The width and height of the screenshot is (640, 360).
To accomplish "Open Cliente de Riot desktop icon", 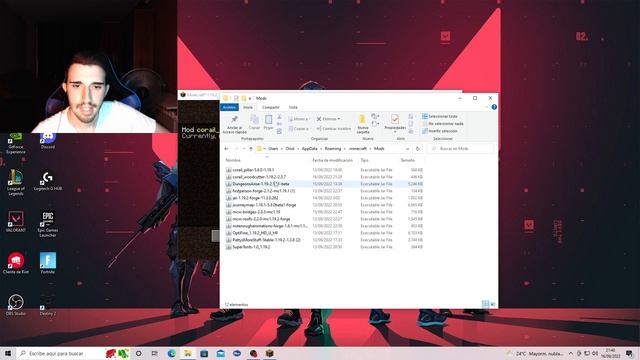I will click(16, 263).
